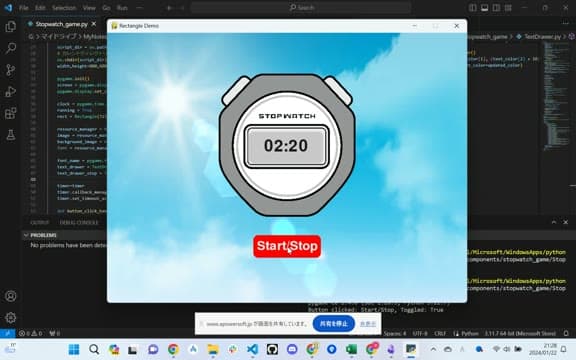Screen dimensions: 576x360
Task: Open the File menu in VS Code
Action: [24, 8]
